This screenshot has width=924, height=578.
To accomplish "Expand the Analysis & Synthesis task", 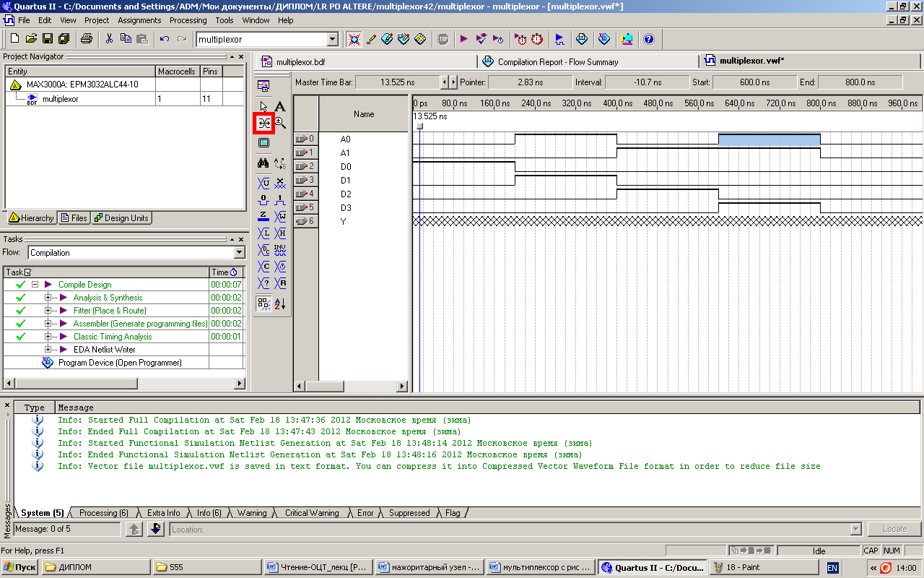I will [x=48, y=298].
